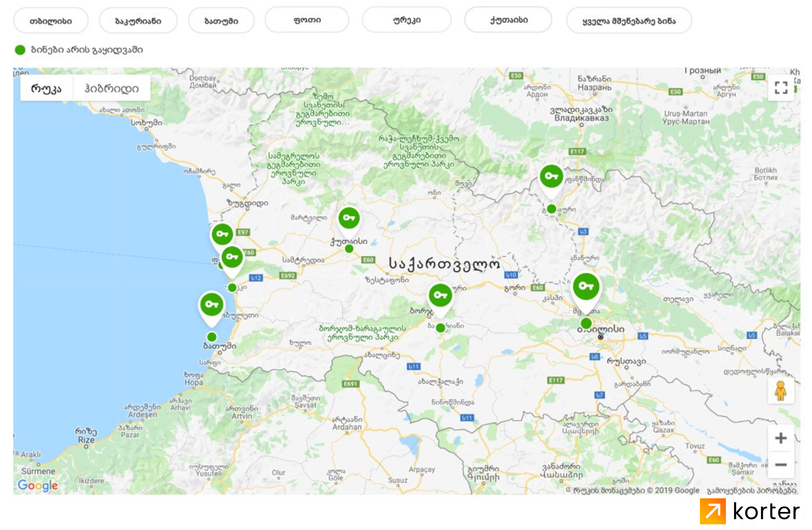Select the თბილისი city filter
Viewport: 812px width, 530px height.
click(51, 21)
